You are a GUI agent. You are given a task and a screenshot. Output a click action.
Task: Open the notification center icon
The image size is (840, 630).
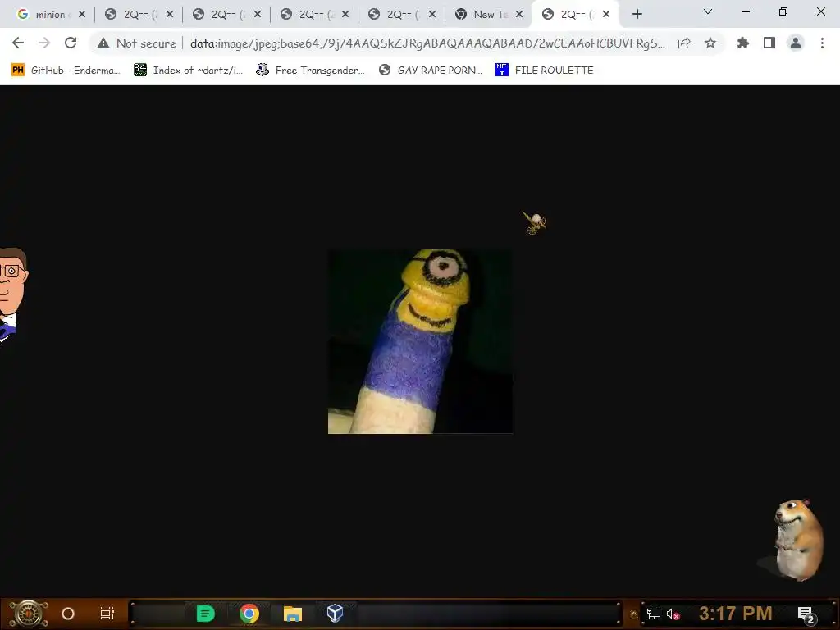click(806, 614)
